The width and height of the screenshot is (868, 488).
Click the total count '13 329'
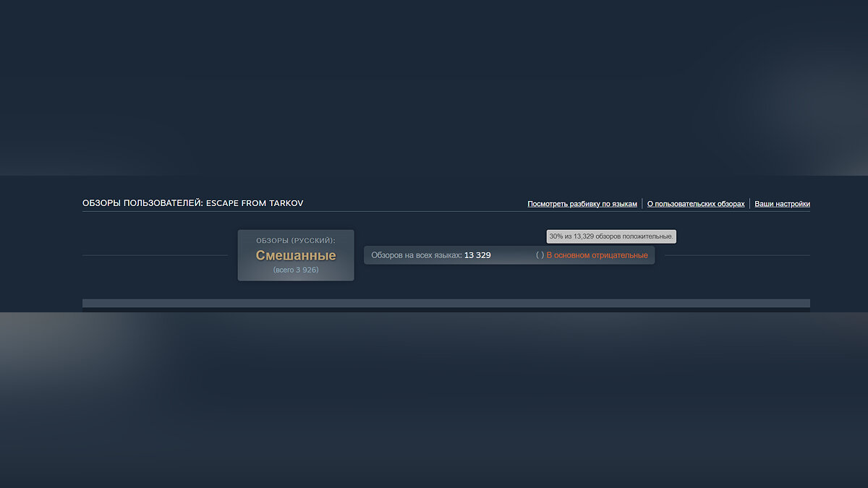[477, 255]
